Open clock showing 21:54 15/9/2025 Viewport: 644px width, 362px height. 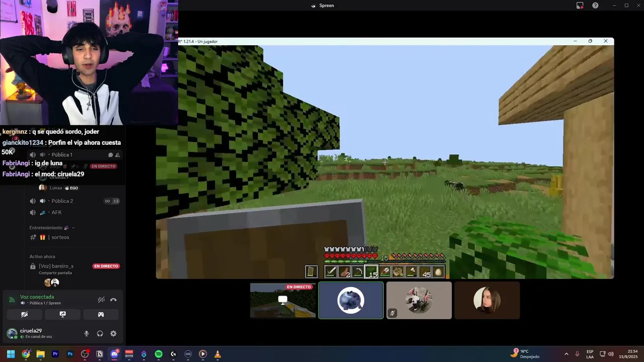tap(628, 354)
